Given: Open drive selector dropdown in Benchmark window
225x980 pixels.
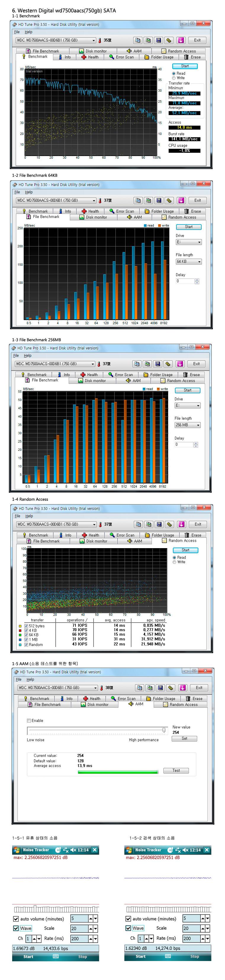Looking at the screenshot, I should pos(55,40).
